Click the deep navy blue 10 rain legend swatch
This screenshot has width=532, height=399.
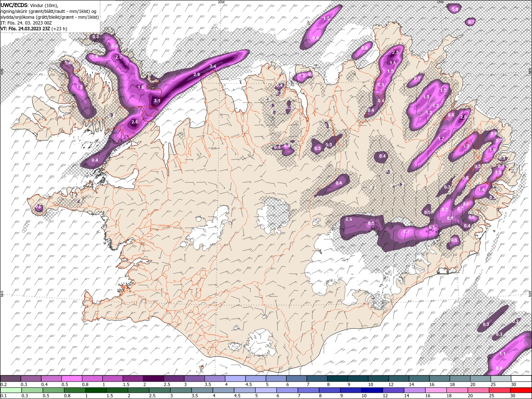pos(372,390)
